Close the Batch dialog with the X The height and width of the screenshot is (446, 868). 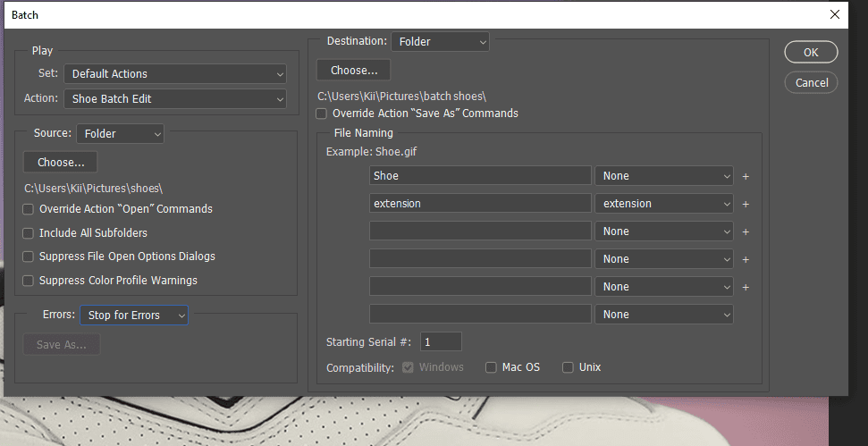(x=835, y=15)
